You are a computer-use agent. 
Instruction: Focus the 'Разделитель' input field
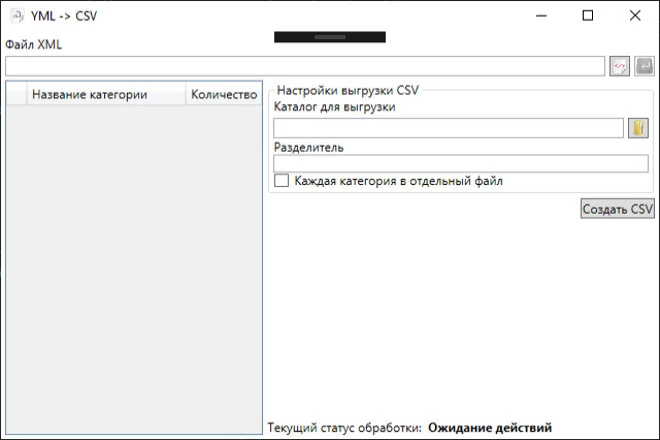(461, 163)
